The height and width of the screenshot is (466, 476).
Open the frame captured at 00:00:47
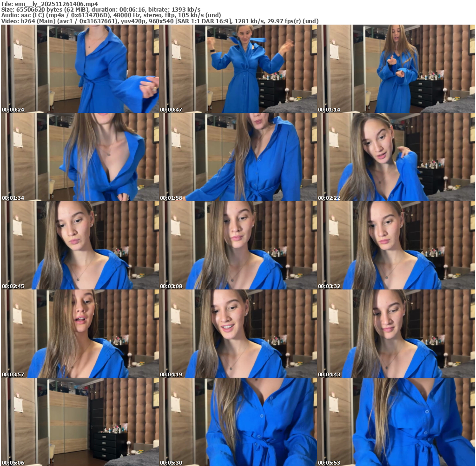pos(238,69)
